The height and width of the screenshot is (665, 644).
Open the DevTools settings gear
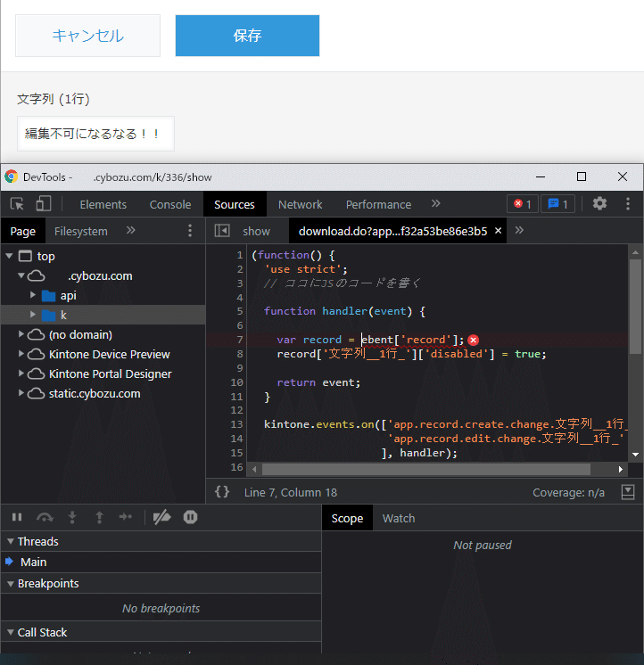tap(599, 204)
